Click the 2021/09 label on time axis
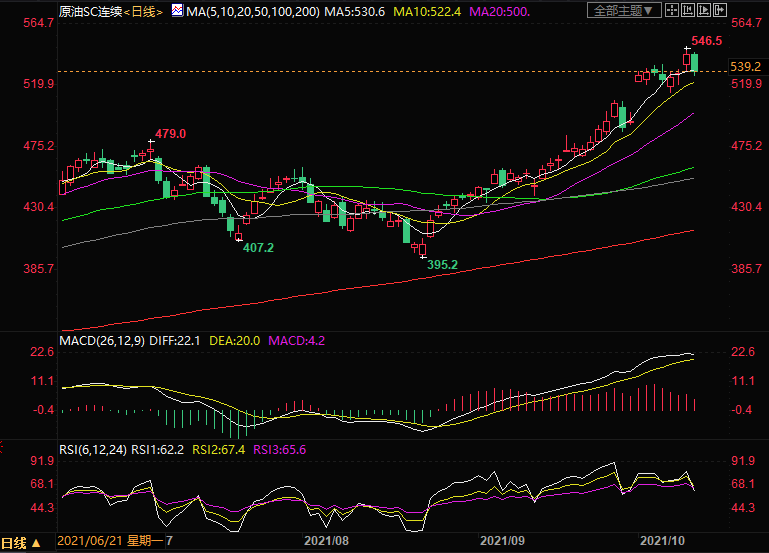The height and width of the screenshot is (553, 769). (x=502, y=540)
